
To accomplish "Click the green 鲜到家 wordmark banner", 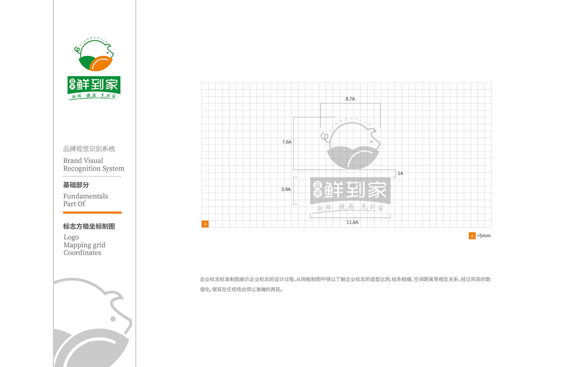I will pyautogui.click(x=94, y=84).
